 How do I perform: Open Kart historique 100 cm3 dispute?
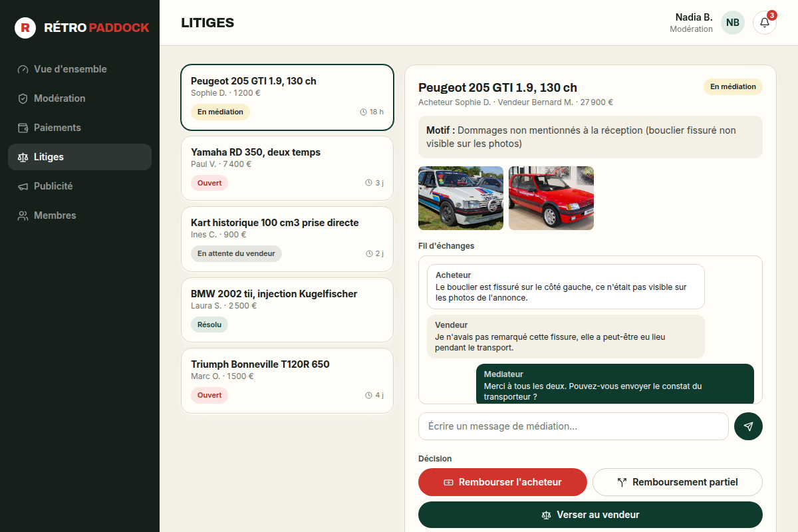click(x=287, y=239)
